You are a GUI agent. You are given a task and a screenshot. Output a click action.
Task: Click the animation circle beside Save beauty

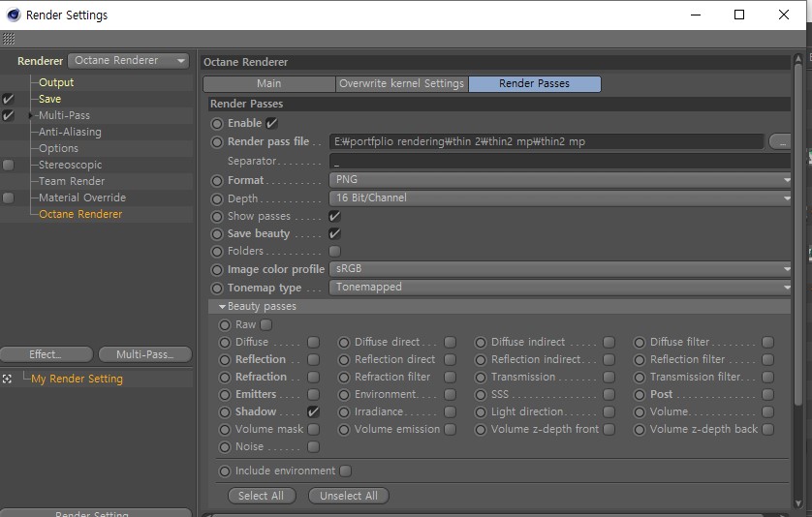pos(217,234)
